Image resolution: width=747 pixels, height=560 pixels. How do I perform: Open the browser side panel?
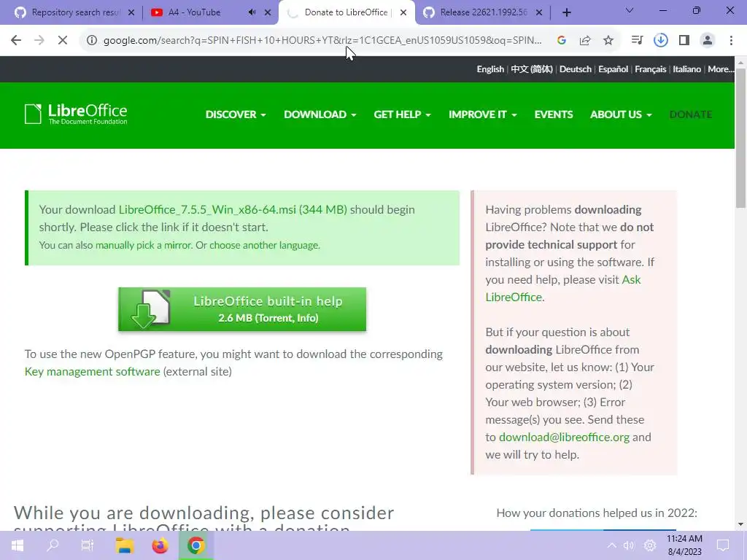point(684,41)
